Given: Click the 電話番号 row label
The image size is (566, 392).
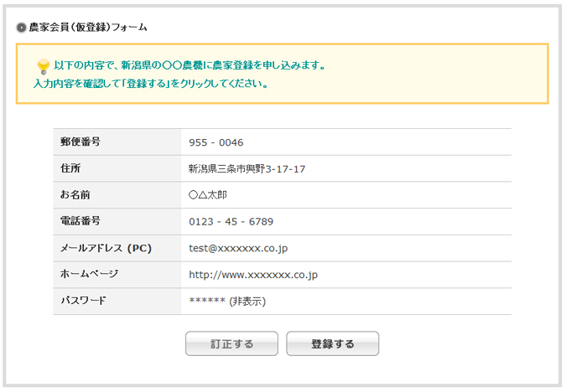Looking at the screenshot, I should coord(80,221).
